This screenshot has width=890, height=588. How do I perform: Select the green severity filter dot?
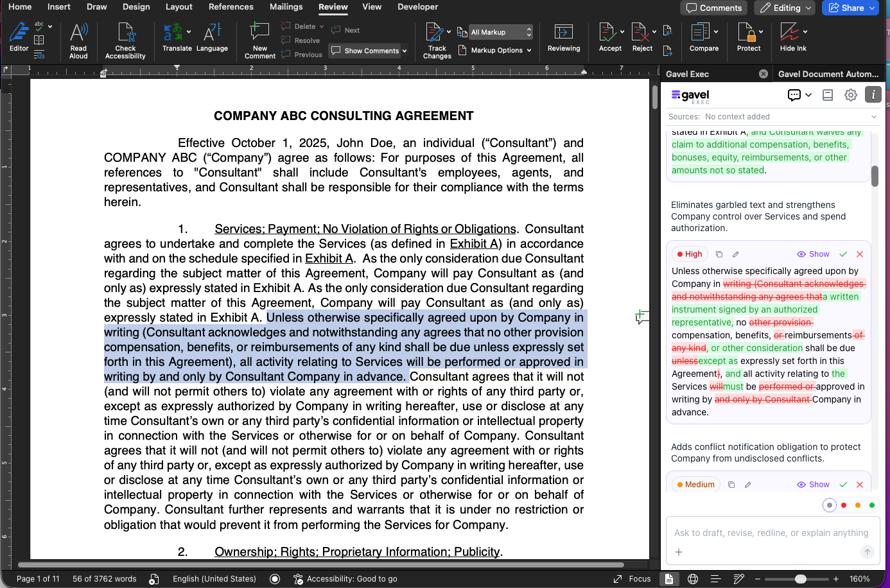(x=871, y=505)
